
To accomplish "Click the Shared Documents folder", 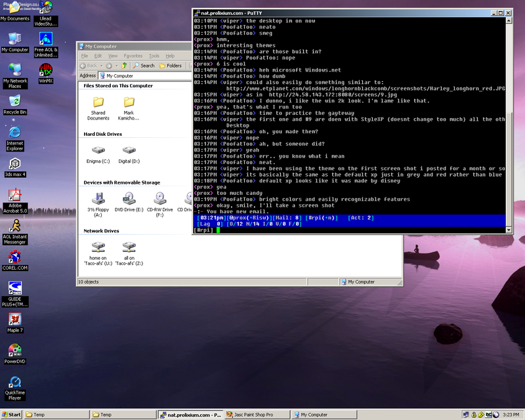I will coord(98,104).
